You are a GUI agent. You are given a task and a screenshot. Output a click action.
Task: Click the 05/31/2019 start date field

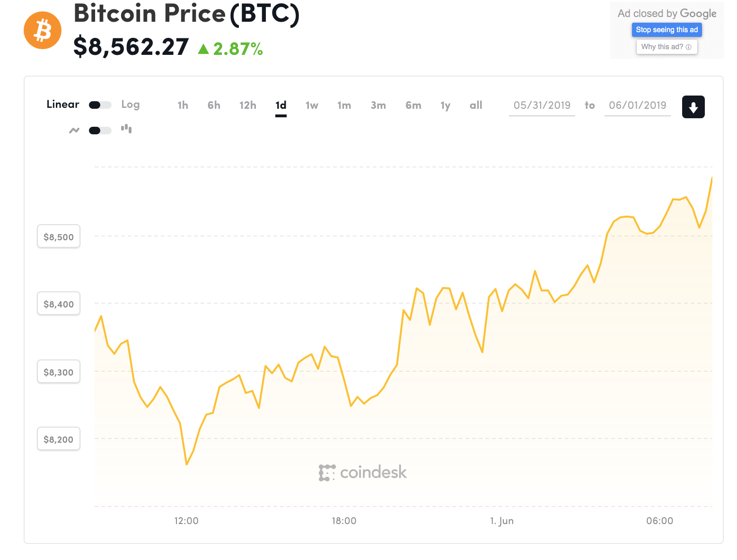[542, 105]
